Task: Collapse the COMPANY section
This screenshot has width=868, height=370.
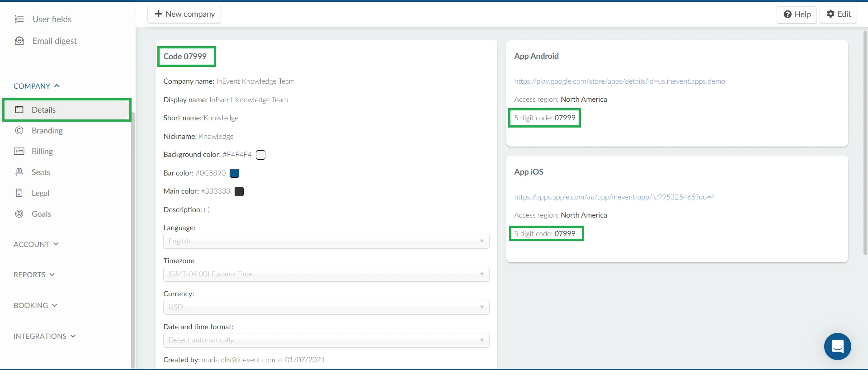Action: click(37, 86)
